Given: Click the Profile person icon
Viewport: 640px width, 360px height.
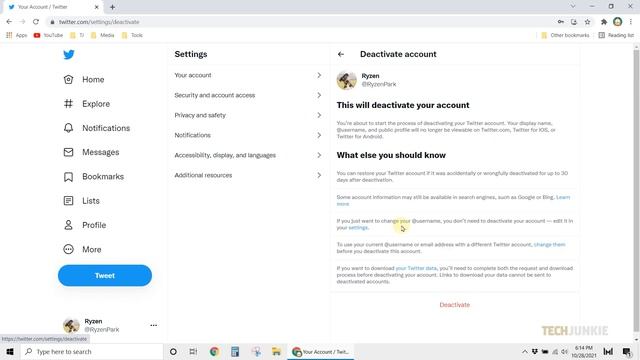Looking at the screenshot, I should tap(68, 225).
